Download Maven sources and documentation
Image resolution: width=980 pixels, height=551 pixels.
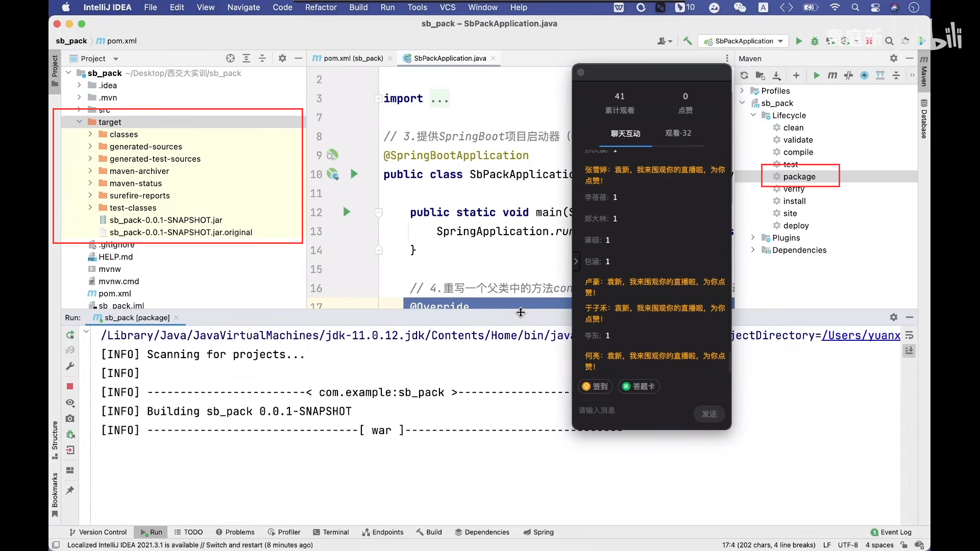point(776,76)
